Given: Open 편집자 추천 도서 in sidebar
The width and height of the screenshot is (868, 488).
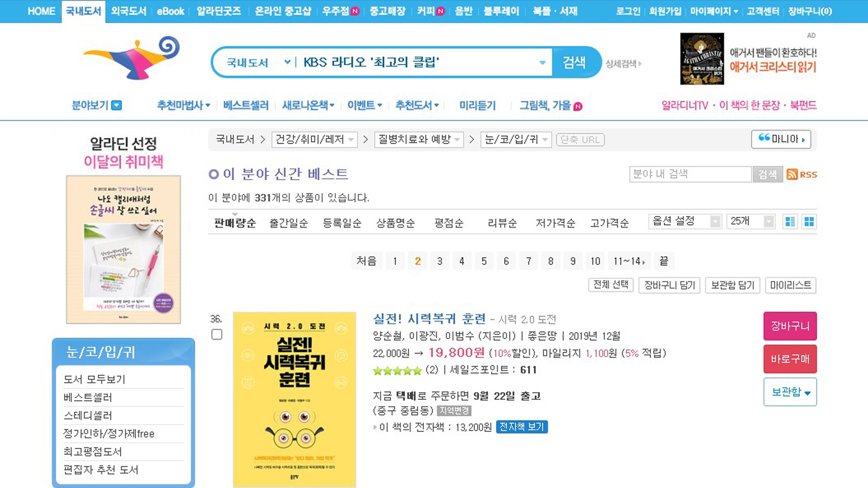Looking at the screenshot, I should [101, 470].
